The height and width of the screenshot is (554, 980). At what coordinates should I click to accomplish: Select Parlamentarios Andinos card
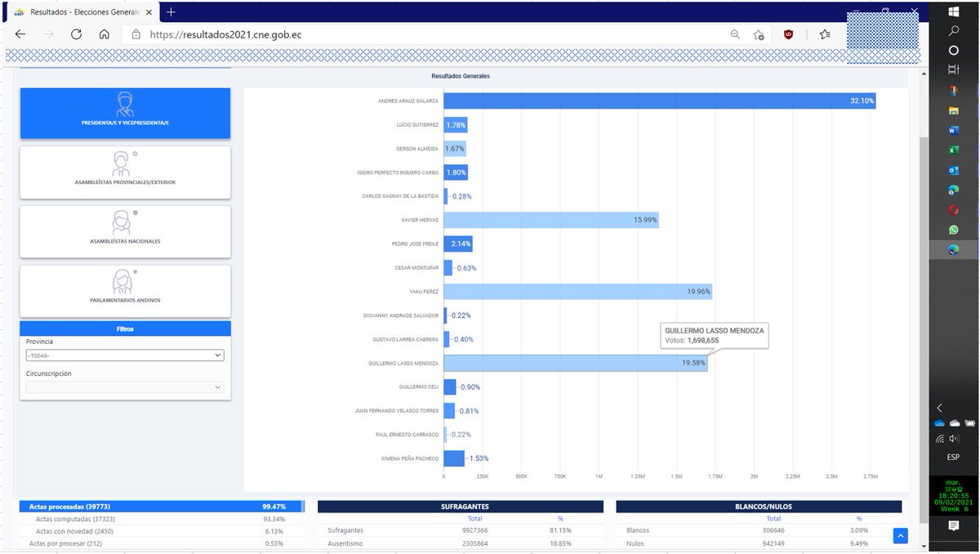(x=125, y=290)
